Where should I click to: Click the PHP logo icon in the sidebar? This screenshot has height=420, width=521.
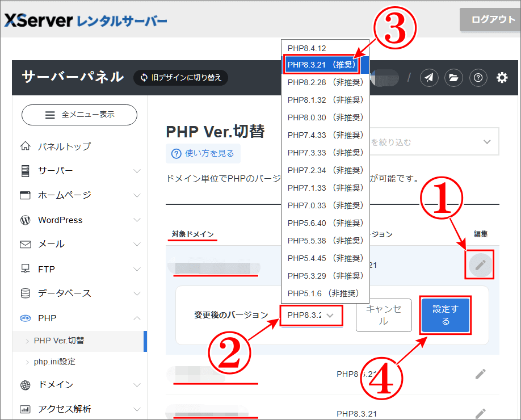[x=25, y=318]
